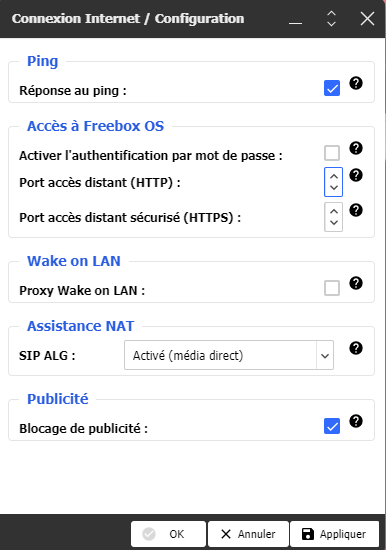386x550 pixels.
Task: Click the floppy disk Appliquer save icon
Action: click(x=308, y=534)
